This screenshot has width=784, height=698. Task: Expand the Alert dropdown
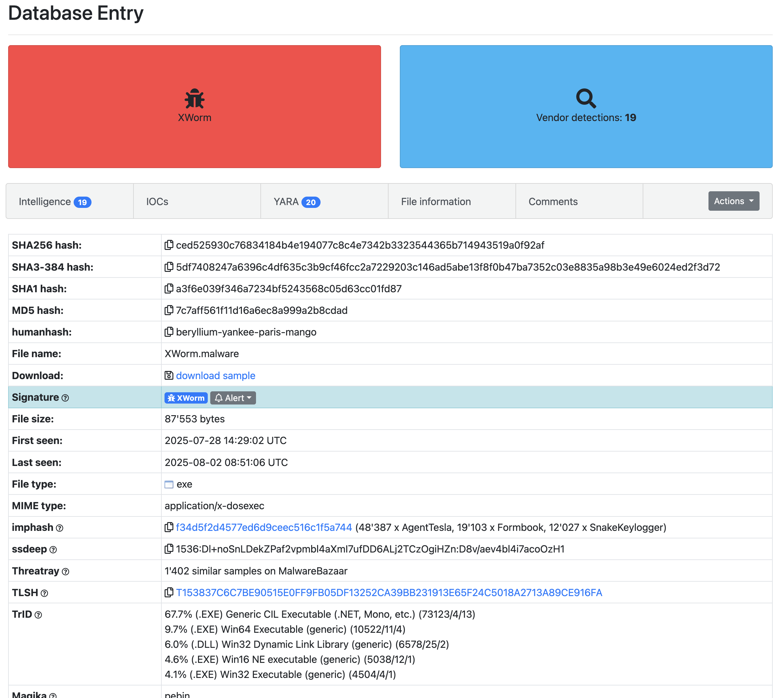pos(233,398)
